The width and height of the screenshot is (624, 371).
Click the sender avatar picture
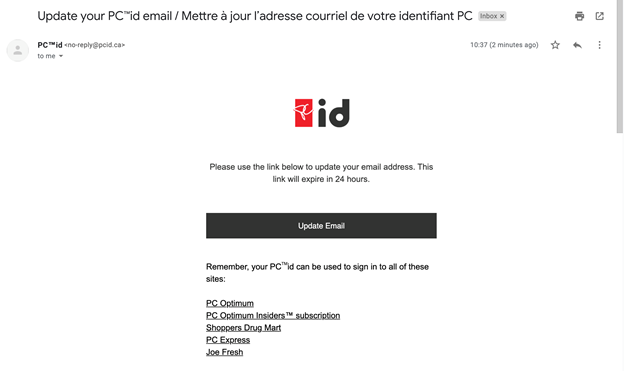(x=18, y=50)
